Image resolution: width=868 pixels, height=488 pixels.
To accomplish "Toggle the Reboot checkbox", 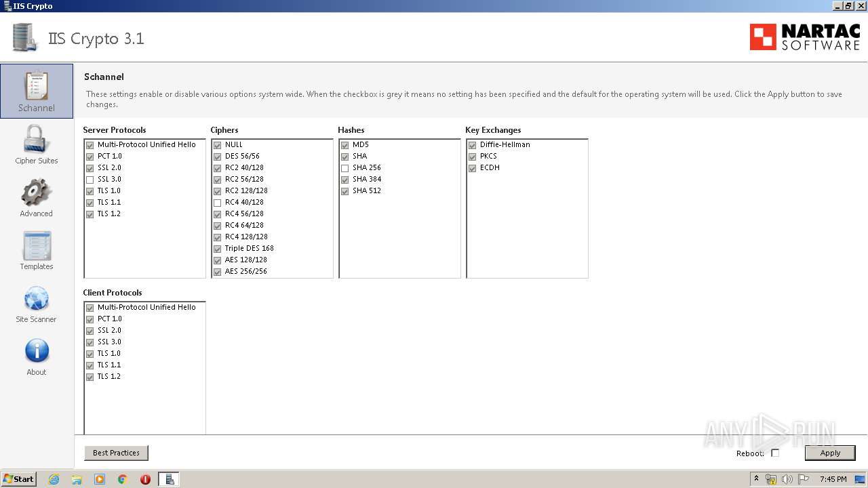I will tap(775, 453).
